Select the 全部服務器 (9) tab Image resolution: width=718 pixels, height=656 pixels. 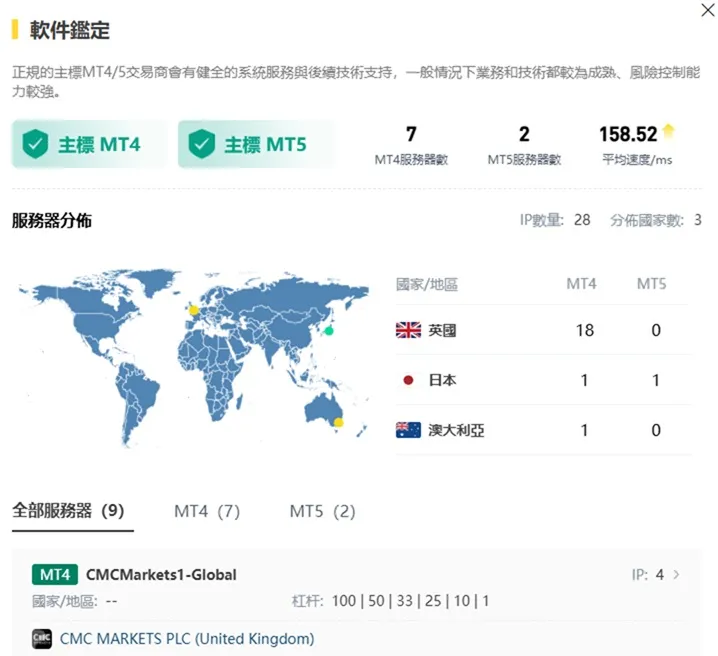[x=68, y=510]
